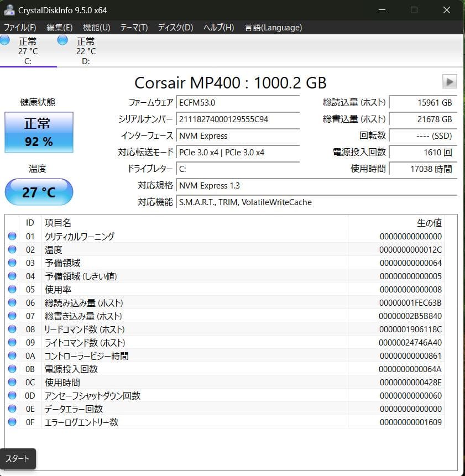Viewport: 465px width, 476px height.
Task: Click the 健康状態 label
Action: click(x=38, y=102)
